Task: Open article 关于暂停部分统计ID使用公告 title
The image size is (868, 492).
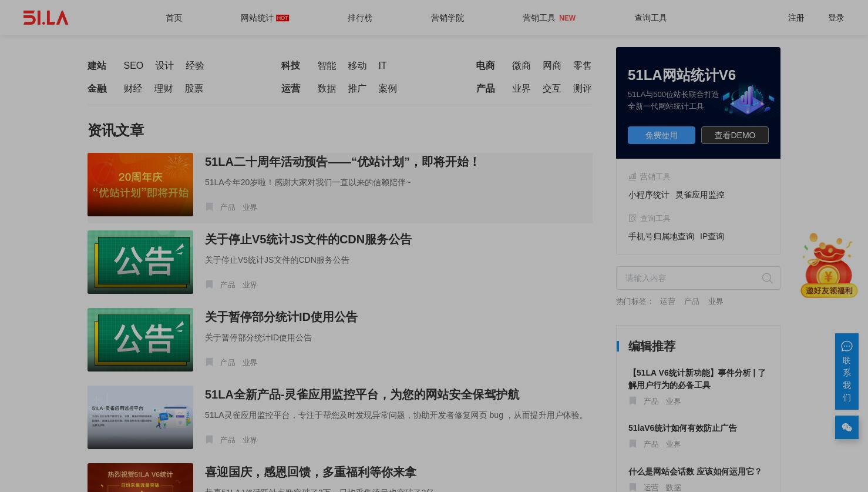Action: point(281,317)
